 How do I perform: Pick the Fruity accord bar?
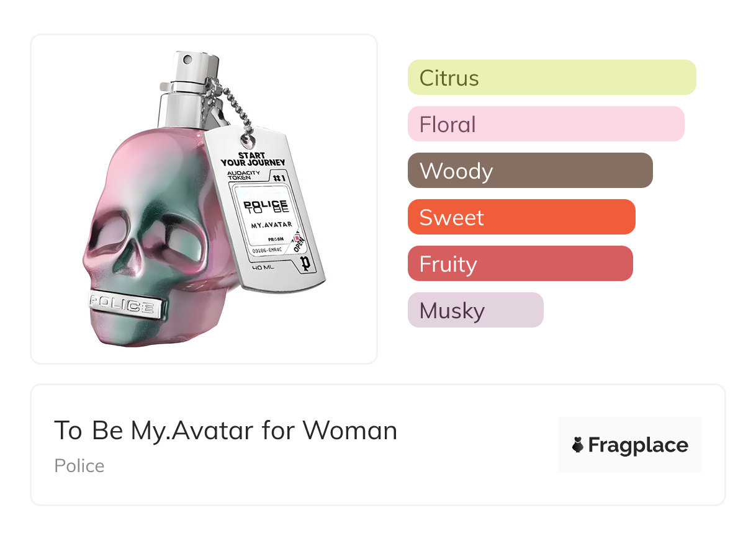520,264
